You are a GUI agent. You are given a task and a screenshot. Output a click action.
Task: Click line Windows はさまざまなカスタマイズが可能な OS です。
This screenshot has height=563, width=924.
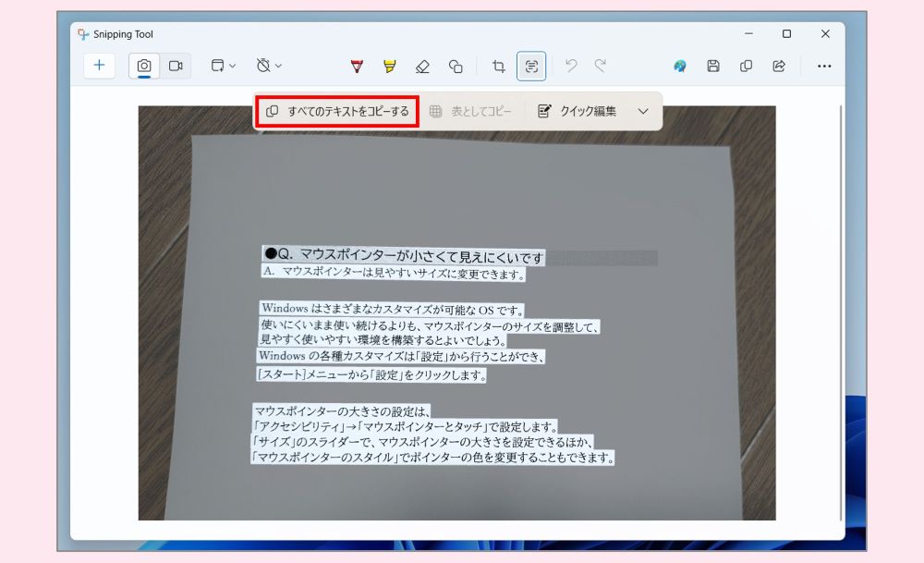[x=392, y=309]
